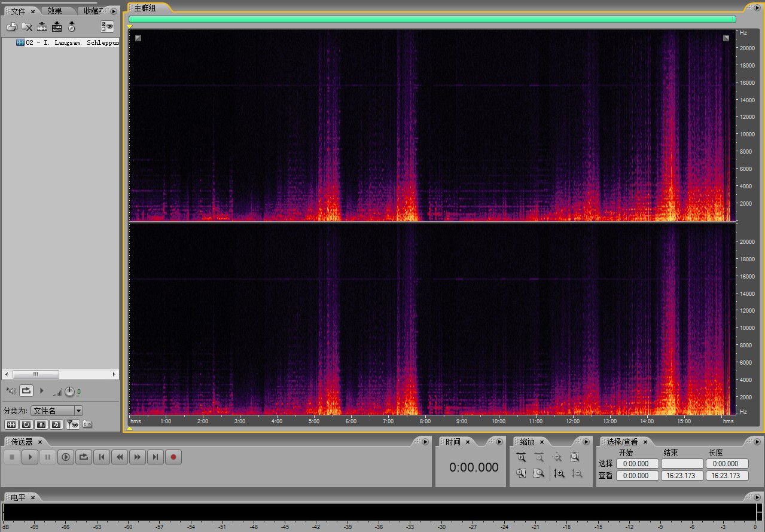Click the file list horizontal scrollbar thumb
The image size is (765, 532).
pyautogui.click(x=35, y=374)
